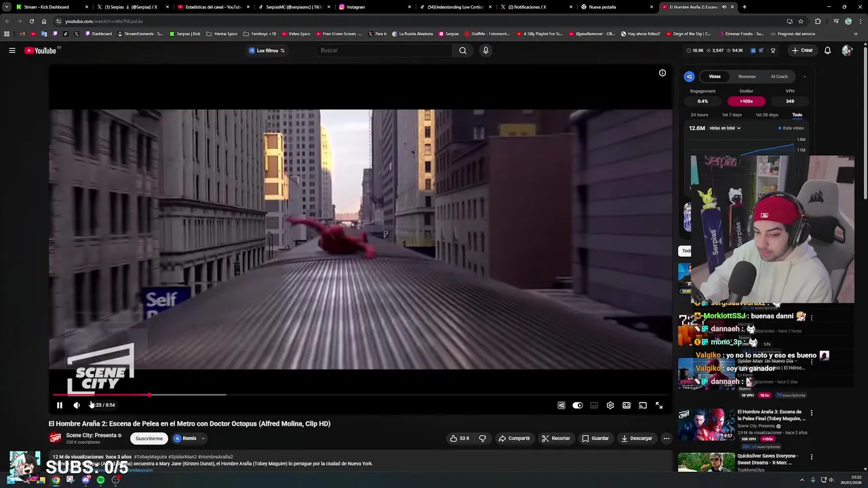Click the search magnifier button
Image resolution: width=868 pixels, height=488 pixels.
pyautogui.click(x=462, y=50)
